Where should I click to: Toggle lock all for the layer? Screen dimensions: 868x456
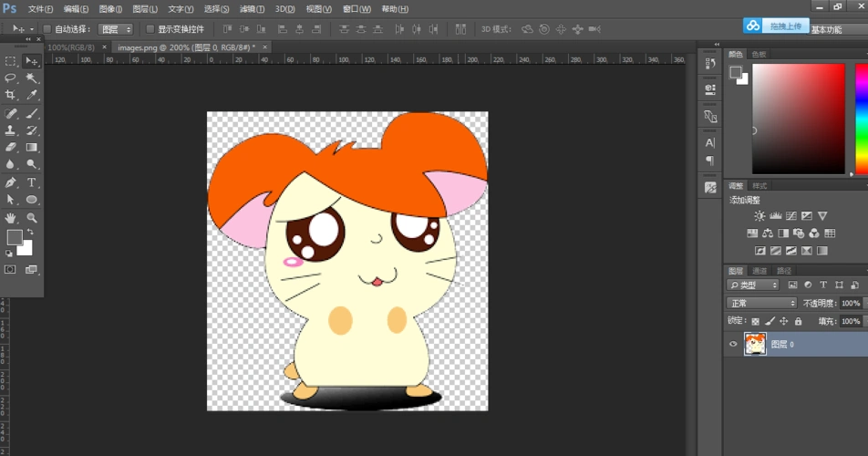(799, 321)
